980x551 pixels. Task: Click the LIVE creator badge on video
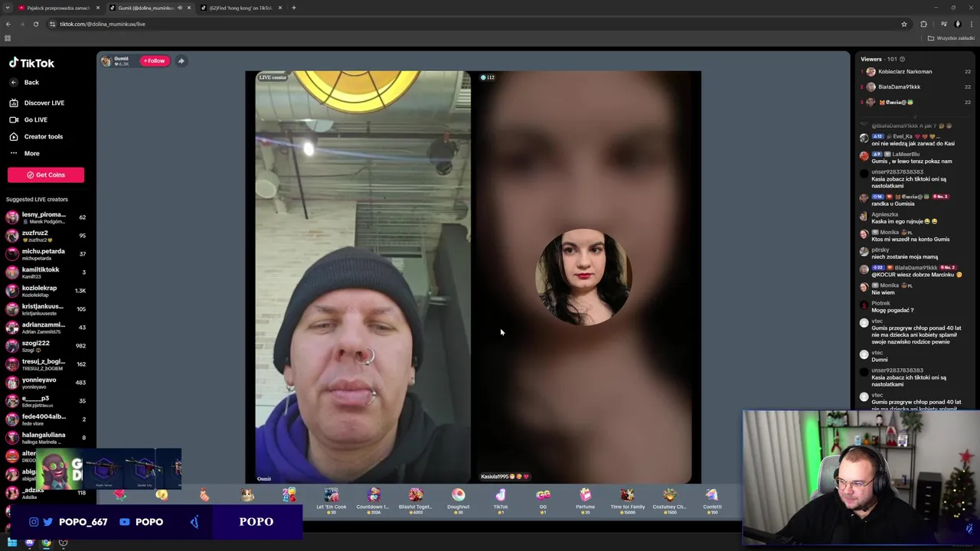[x=273, y=77]
